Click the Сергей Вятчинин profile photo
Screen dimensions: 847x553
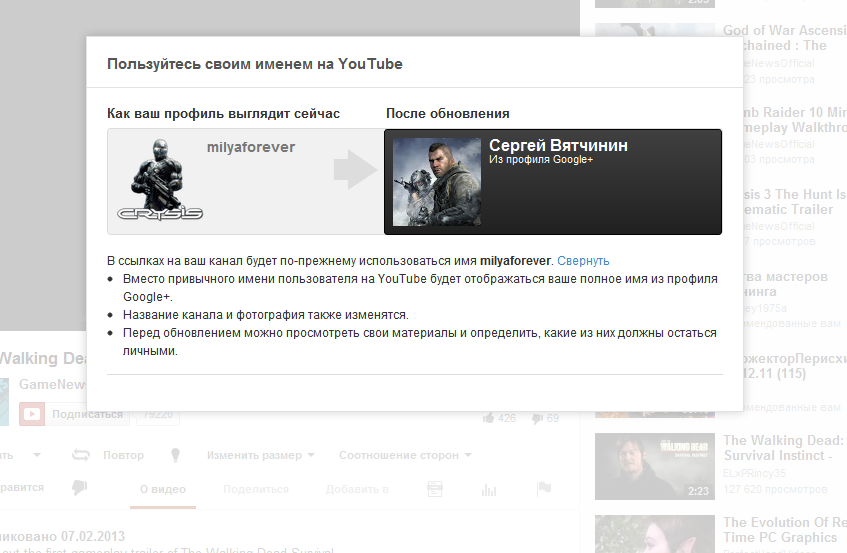(x=436, y=181)
